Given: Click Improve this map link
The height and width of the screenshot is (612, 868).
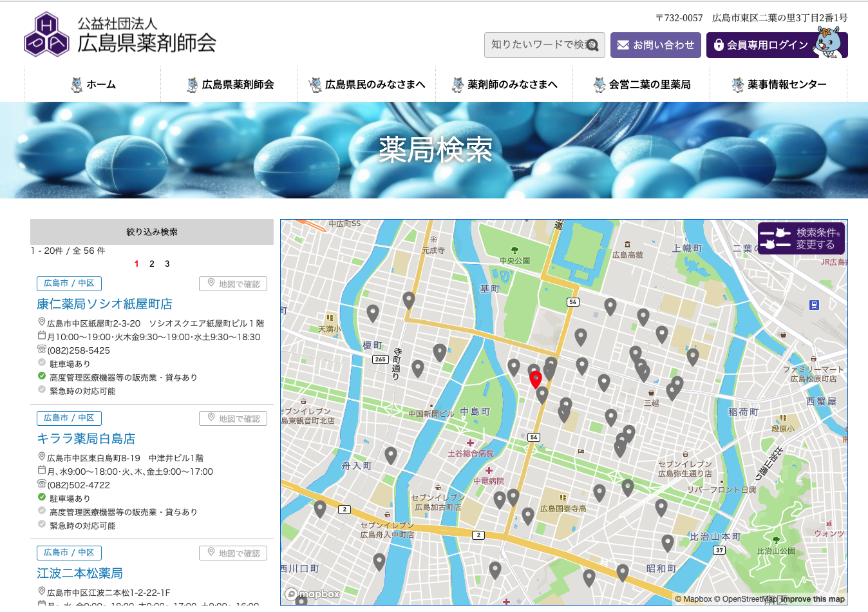Looking at the screenshot, I should pyautogui.click(x=813, y=599).
